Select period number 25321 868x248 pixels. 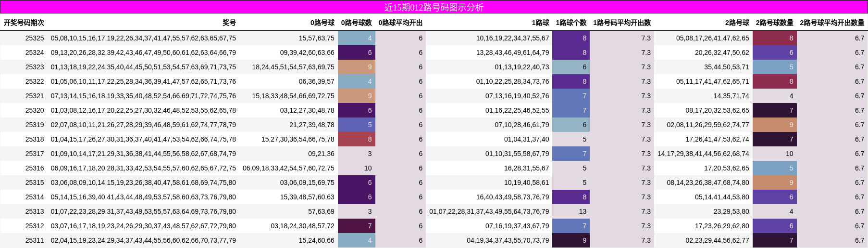click(x=35, y=96)
